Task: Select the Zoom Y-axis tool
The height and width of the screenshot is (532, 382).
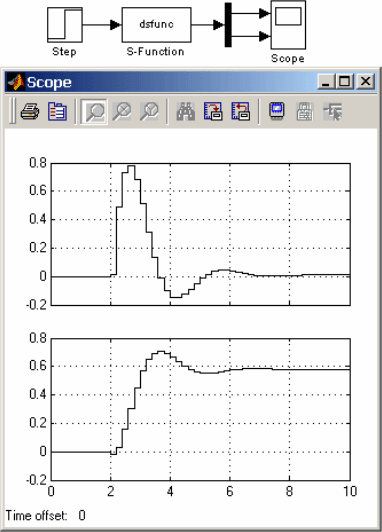Action: (149, 112)
